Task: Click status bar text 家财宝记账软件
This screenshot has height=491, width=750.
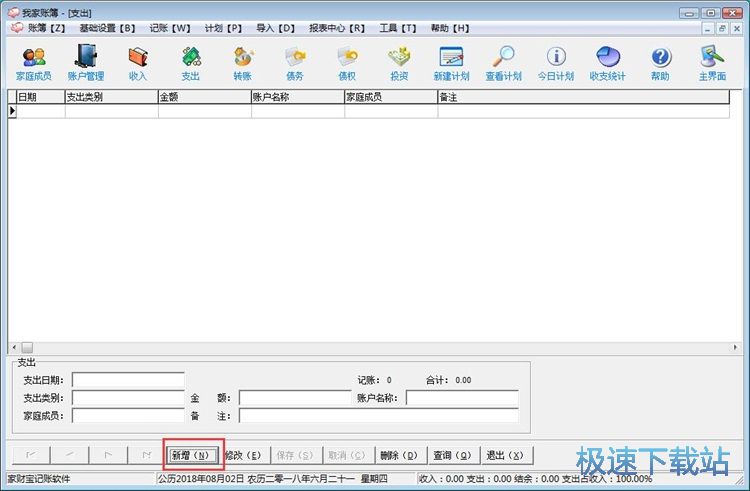Action: point(39,479)
